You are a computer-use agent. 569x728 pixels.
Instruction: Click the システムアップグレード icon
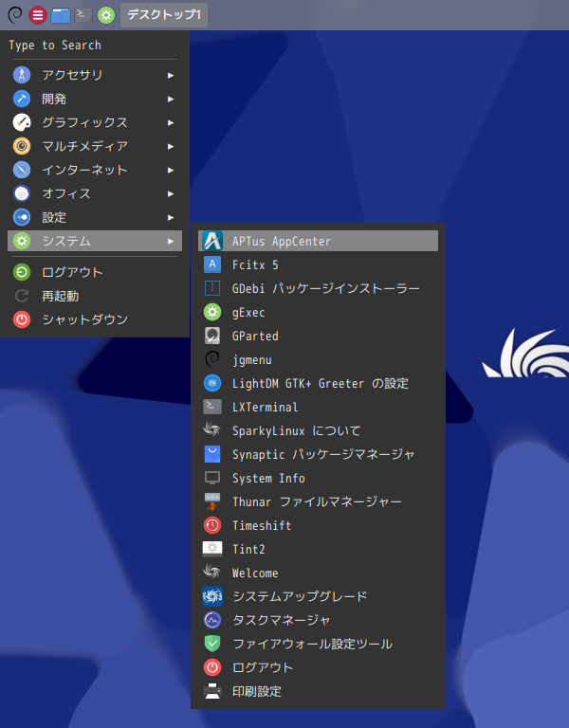[x=212, y=596]
